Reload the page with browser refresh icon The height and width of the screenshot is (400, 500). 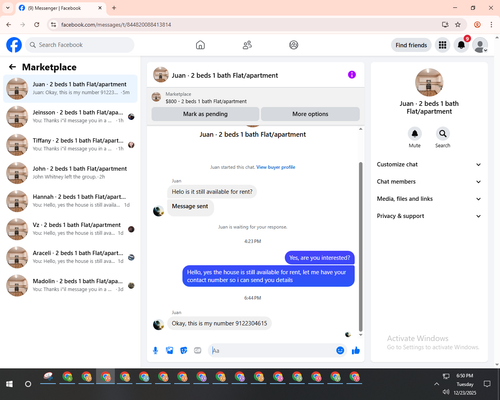point(37,24)
